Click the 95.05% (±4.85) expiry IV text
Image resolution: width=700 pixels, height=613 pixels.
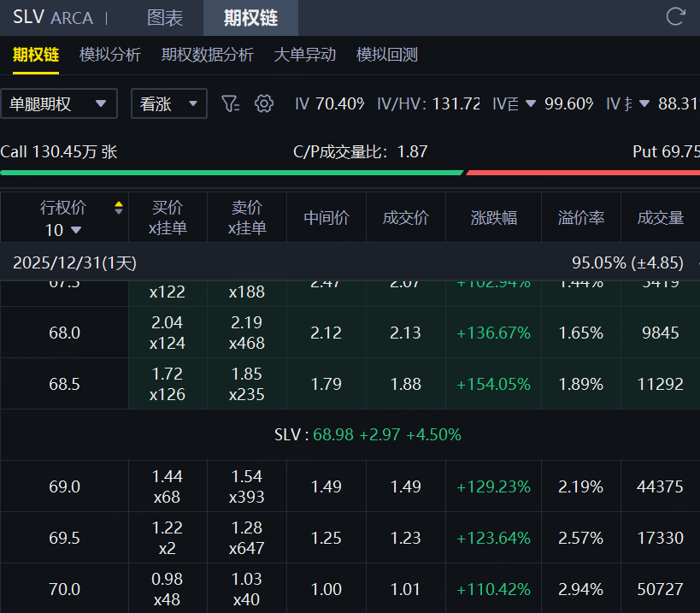627,262
